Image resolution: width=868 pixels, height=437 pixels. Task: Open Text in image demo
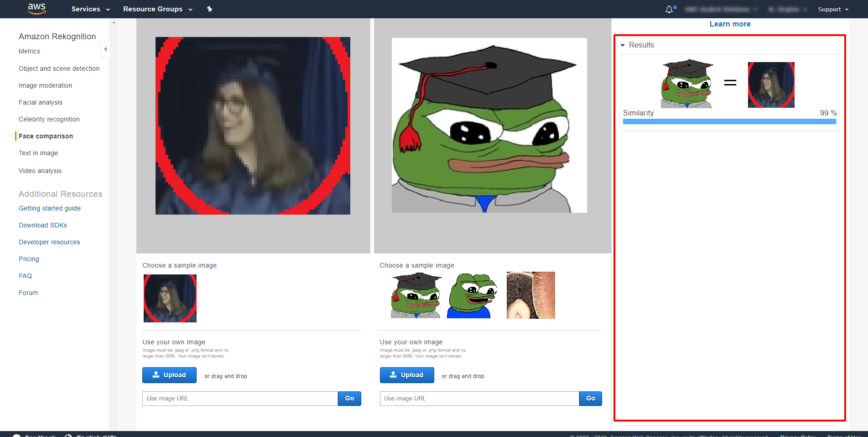coord(38,153)
